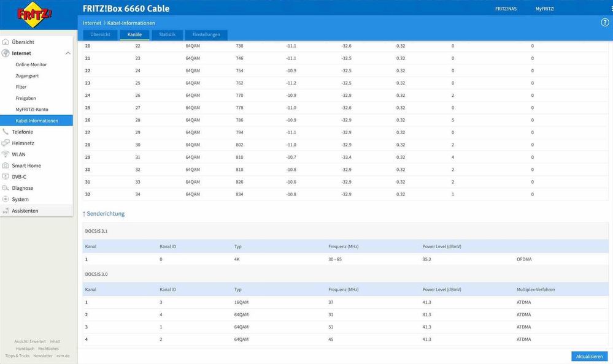Click Internet in the breadcrumb path
The width and height of the screenshot is (613, 364).
coord(92,23)
